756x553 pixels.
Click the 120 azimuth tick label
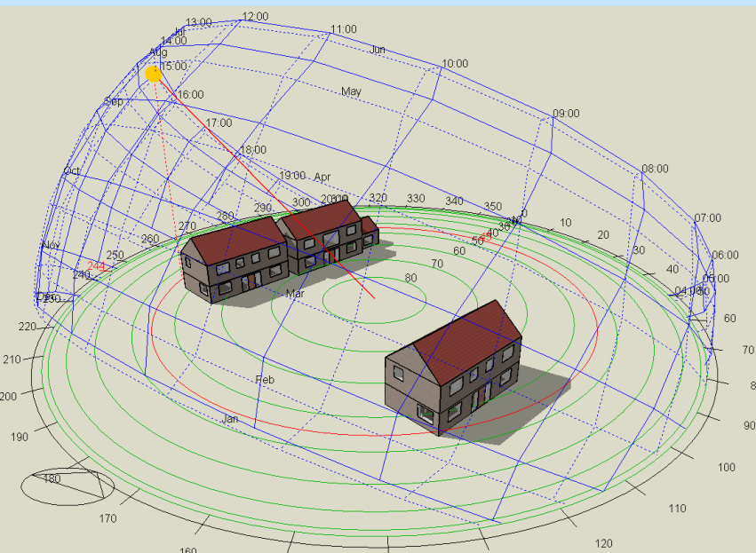[603, 543]
